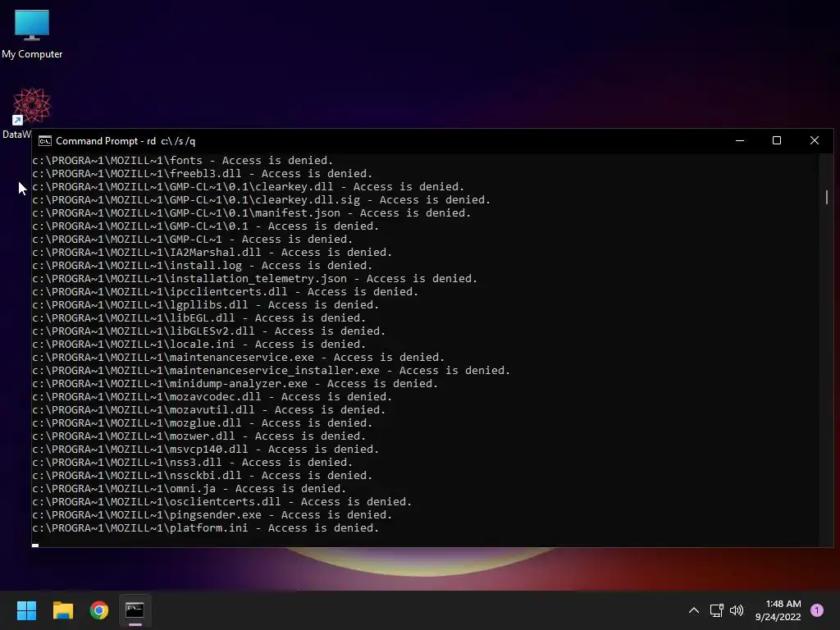This screenshot has height=630, width=840.
Task: Click the IA2Marshal.dll access denied line
Action: (x=212, y=253)
